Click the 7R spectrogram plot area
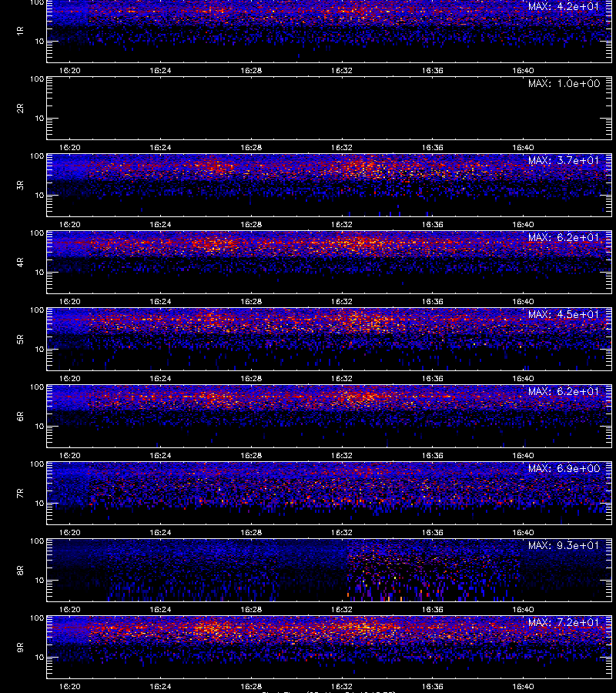This screenshot has width=616, height=693. (330, 494)
